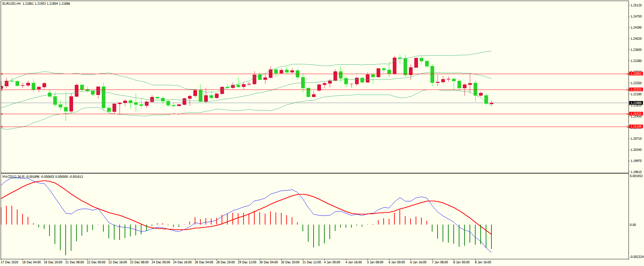The height and width of the screenshot is (266, 644).
Task: Click the last candle at chart's right end
Action: coord(491,103)
